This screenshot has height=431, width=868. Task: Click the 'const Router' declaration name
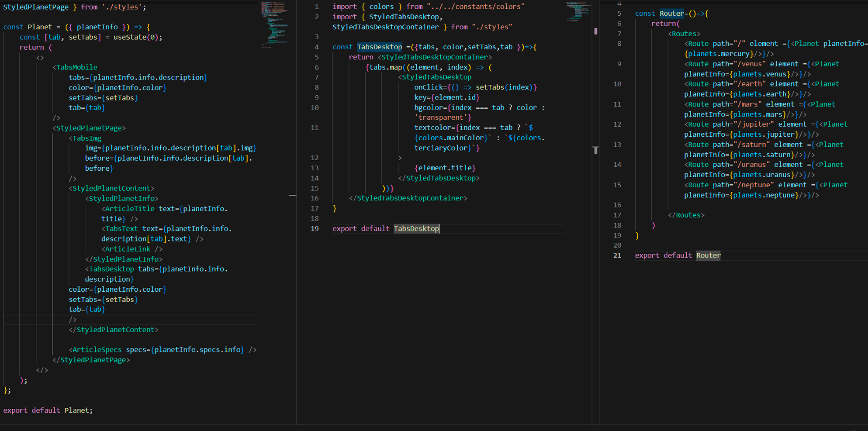tap(672, 14)
